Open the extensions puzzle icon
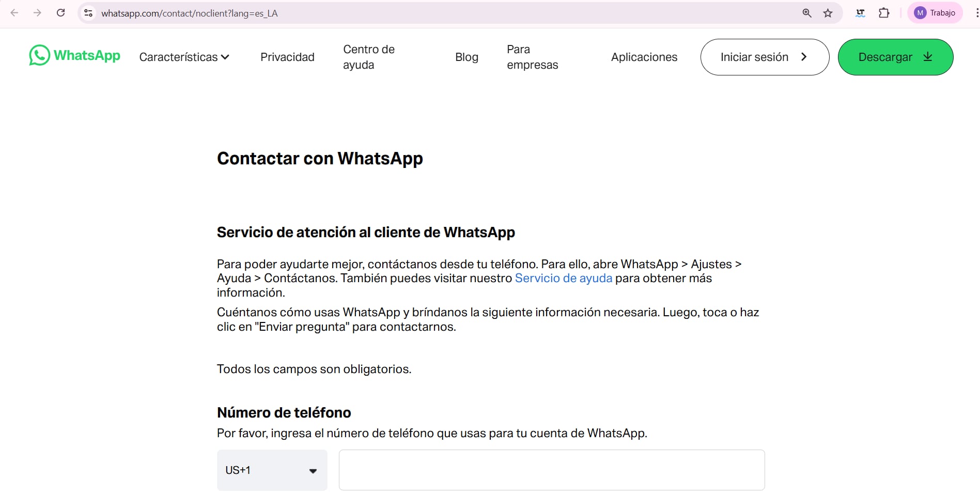 [884, 13]
